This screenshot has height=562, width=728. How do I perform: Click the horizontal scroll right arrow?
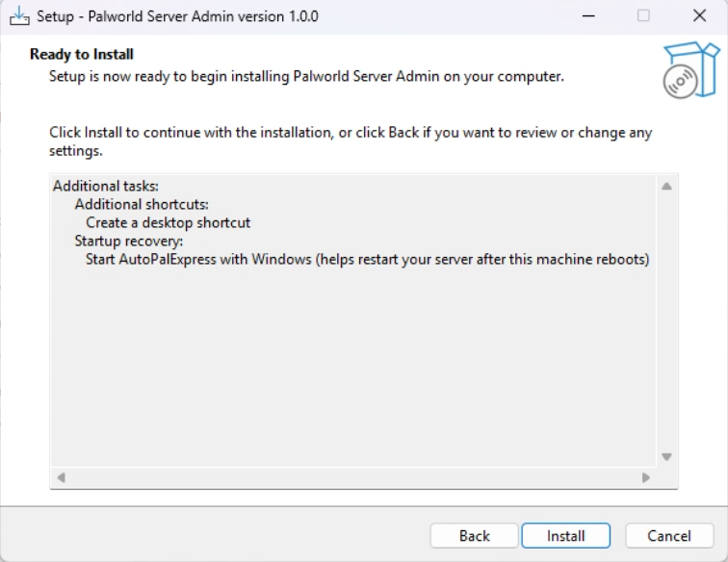pos(645,477)
